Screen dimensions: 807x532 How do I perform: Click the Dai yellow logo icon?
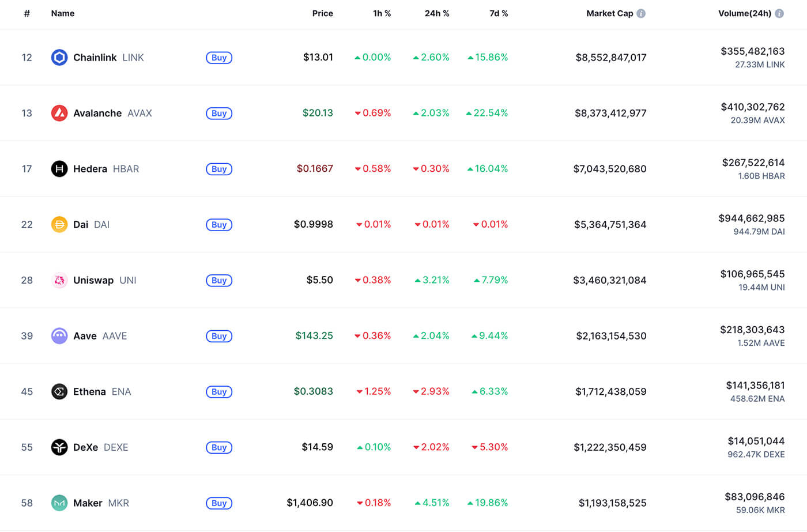coord(59,225)
